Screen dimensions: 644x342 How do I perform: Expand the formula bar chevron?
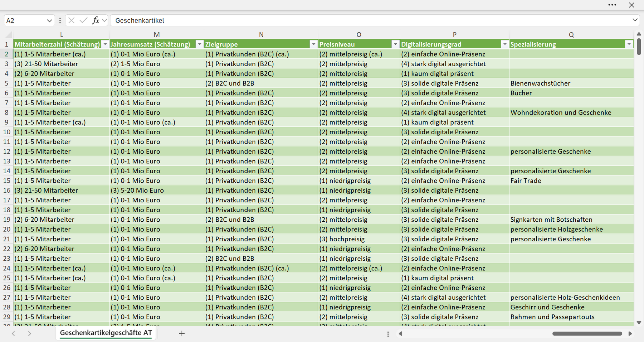click(635, 20)
